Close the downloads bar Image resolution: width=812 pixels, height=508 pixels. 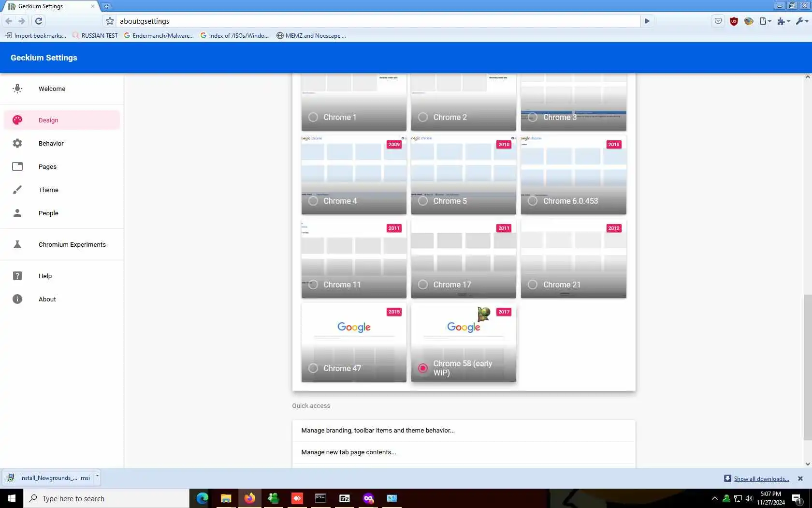coord(800,478)
